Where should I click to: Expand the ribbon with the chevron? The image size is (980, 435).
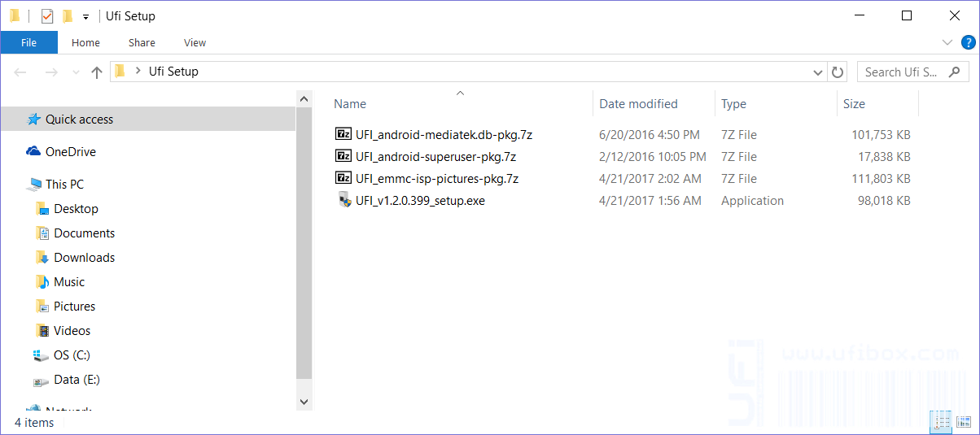coord(947,42)
